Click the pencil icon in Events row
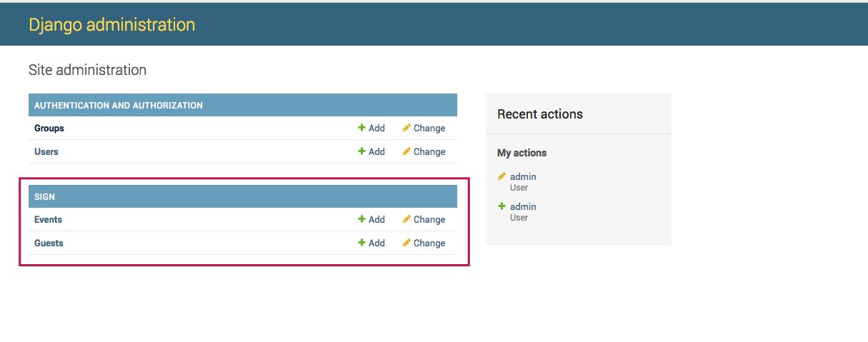This screenshot has width=868, height=342. point(406,219)
